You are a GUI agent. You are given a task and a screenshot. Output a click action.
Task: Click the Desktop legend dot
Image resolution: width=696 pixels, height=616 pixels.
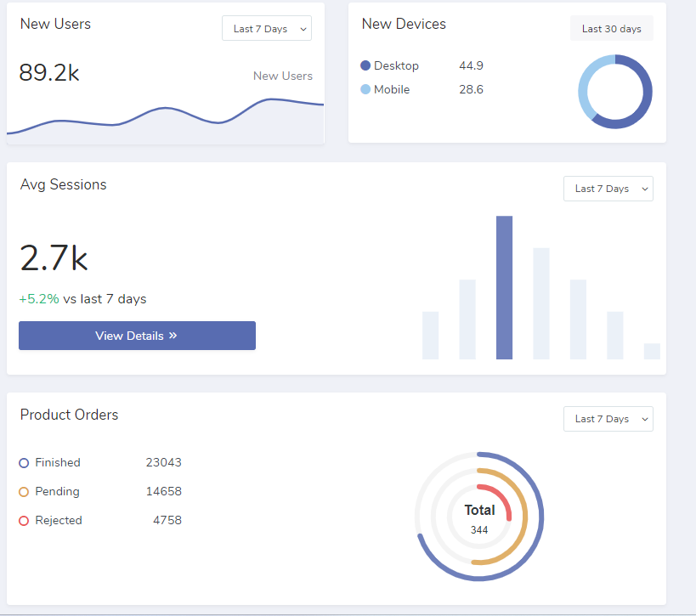tap(365, 65)
